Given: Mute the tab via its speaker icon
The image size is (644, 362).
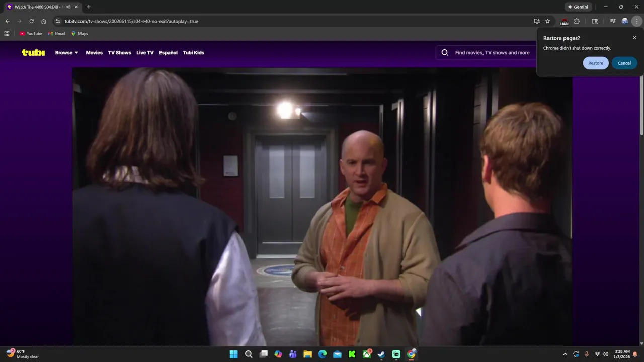Looking at the screenshot, I should pyautogui.click(x=68, y=7).
